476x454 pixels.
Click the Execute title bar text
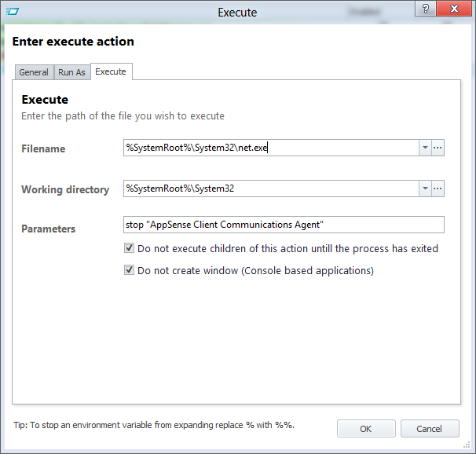237,13
